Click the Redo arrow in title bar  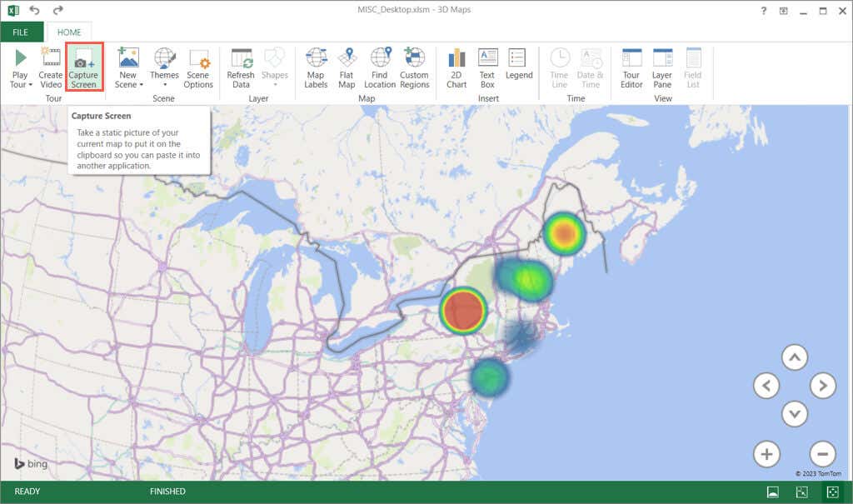pos(57,10)
